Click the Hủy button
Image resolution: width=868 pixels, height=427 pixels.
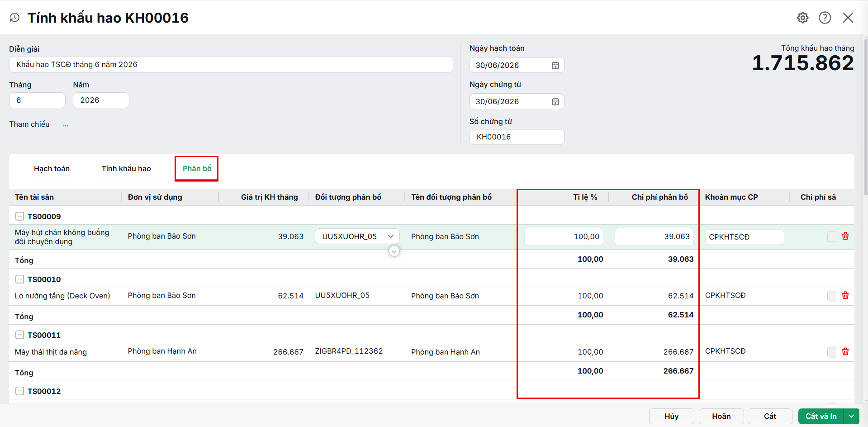coord(672,416)
